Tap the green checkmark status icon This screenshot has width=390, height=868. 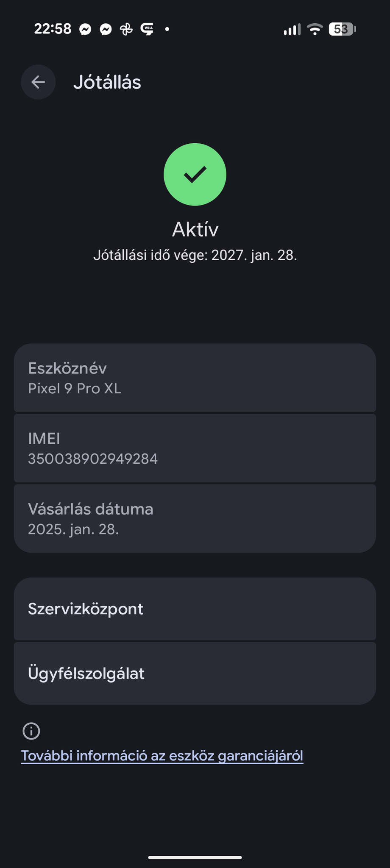[195, 175]
